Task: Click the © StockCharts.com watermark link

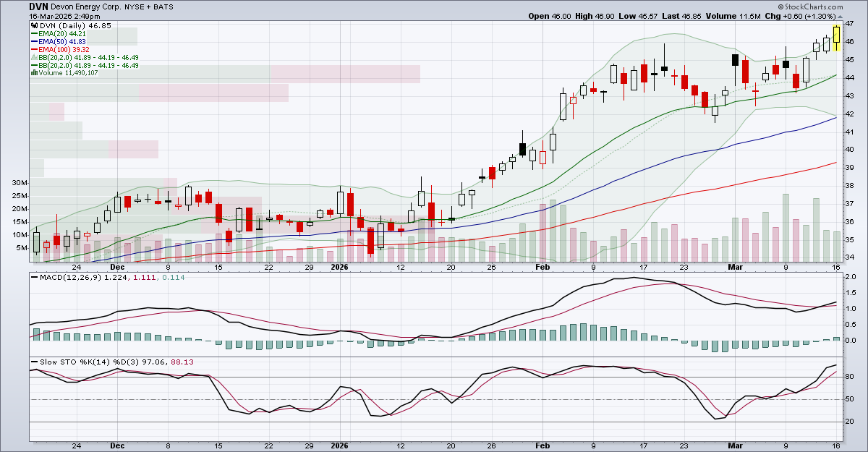Action: tap(810, 7)
